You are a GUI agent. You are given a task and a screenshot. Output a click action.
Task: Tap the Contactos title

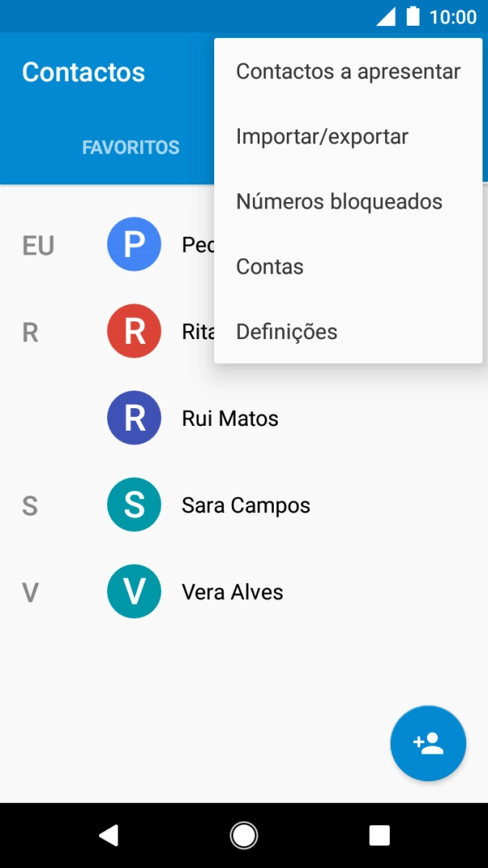tap(83, 72)
